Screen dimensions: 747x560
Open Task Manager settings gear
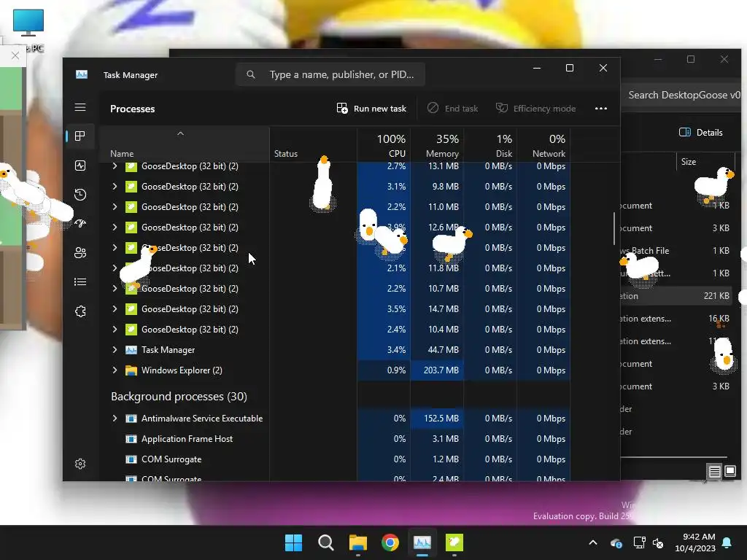click(x=80, y=464)
